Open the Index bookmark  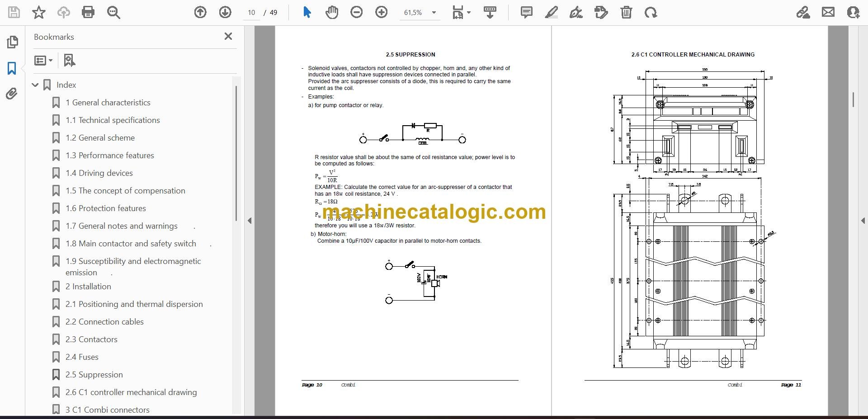(66, 85)
